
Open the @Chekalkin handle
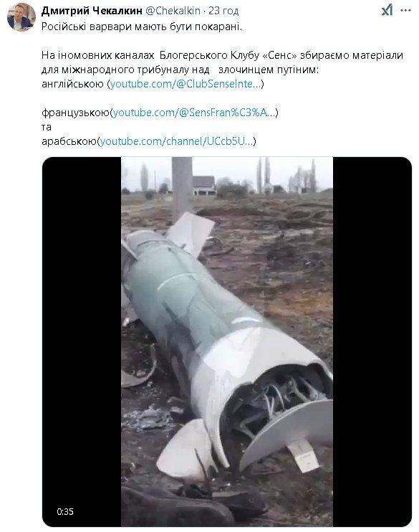173,11
